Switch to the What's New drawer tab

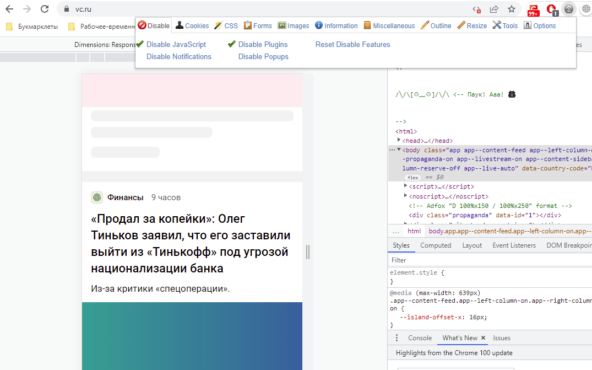pos(459,338)
